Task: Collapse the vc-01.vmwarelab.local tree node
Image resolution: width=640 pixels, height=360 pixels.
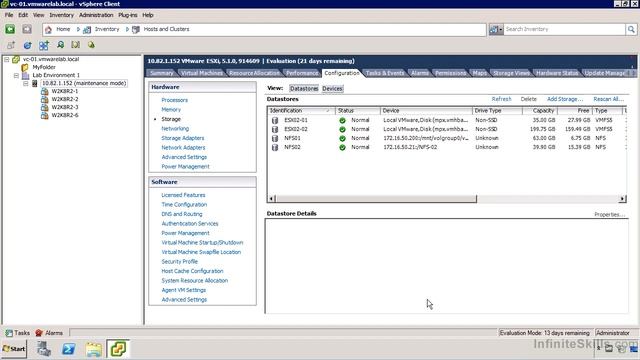Action: (x=7, y=60)
